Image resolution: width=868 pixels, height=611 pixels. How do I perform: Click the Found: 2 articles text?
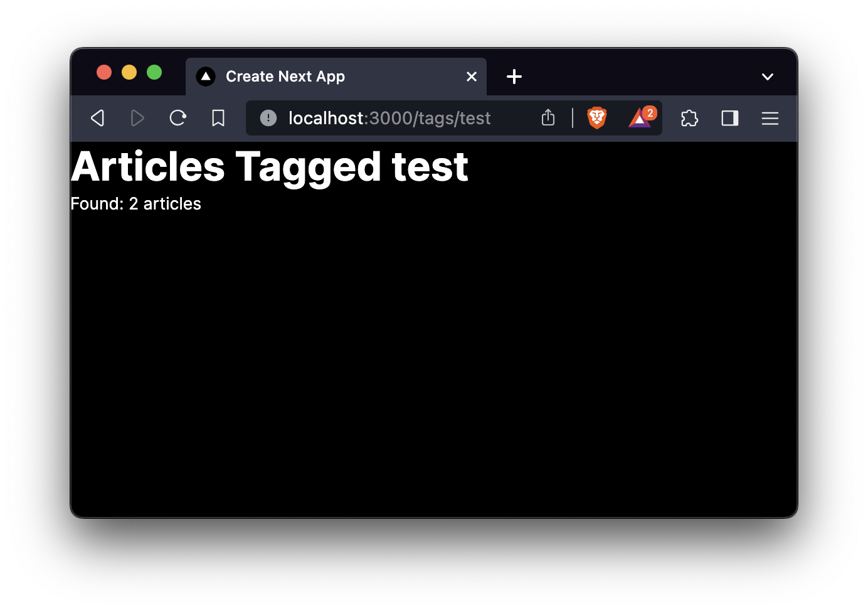(135, 204)
